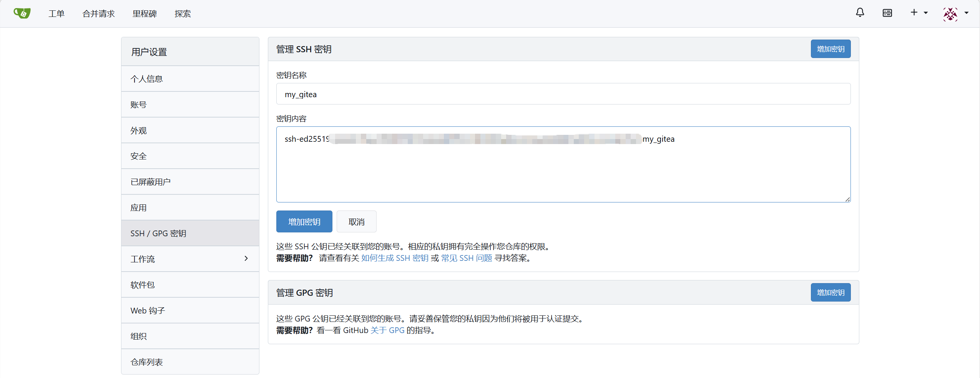Open the notifications bell
This screenshot has width=980, height=378.
[860, 13]
